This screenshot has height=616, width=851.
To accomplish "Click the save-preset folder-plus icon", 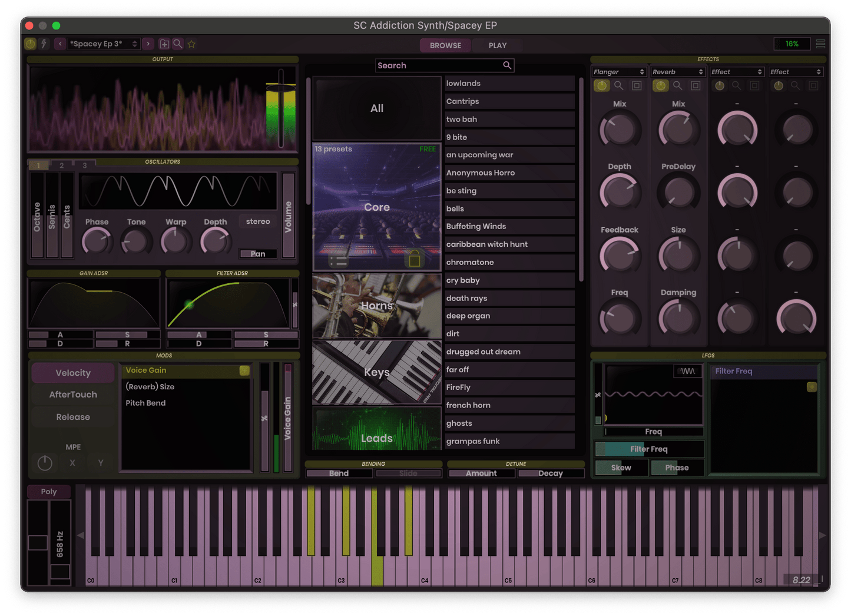I will pyautogui.click(x=164, y=44).
